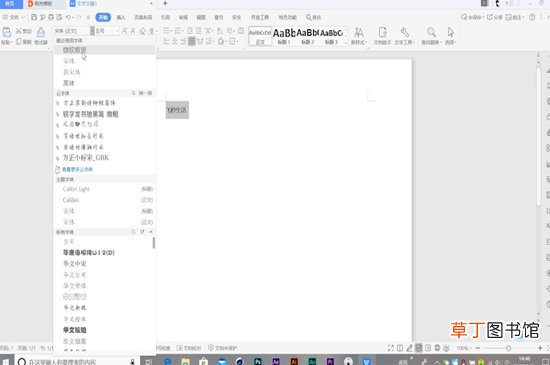550x365 pixels.
Task: Open the zoom percentage dropdown
Action: [x=463, y=348]
